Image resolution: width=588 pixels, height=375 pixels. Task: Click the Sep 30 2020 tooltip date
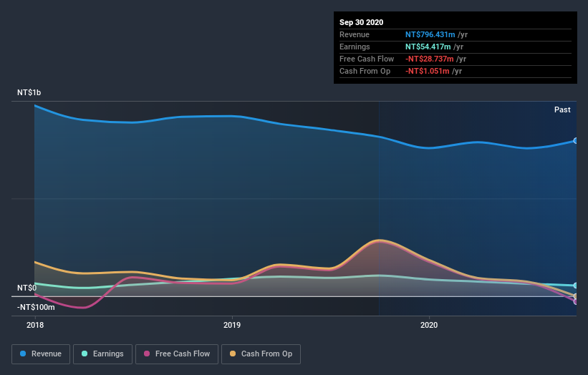tap(361, 22)
